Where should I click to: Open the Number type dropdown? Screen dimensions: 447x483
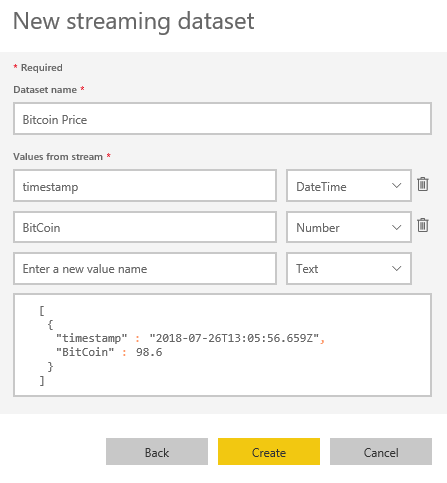[349, 227]
